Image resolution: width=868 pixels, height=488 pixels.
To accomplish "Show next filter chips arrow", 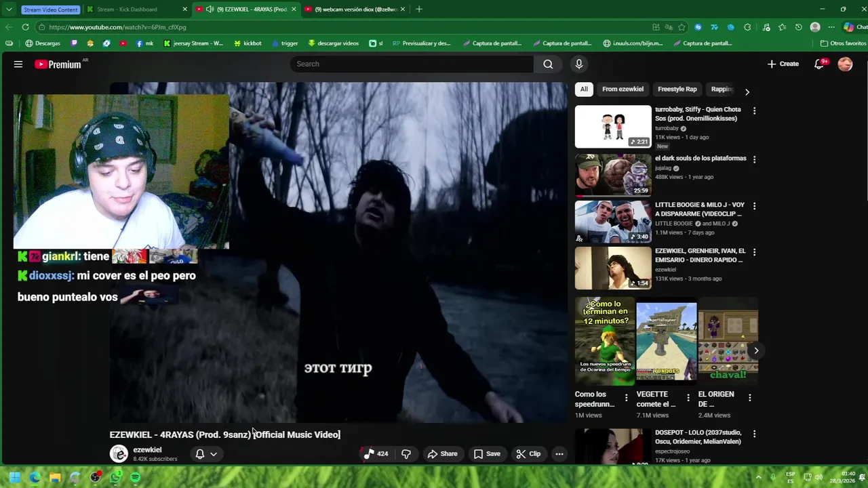I will [x=747, y=91].
